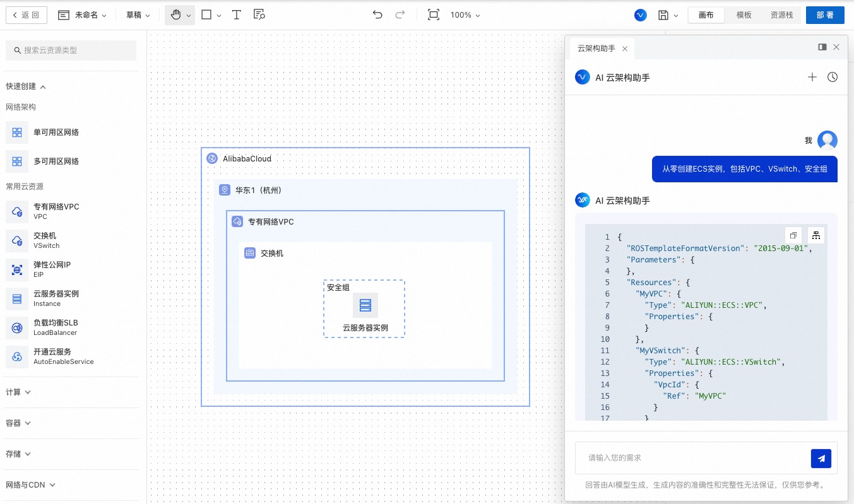Expand the 网络与CDN category

click(31, 485)
